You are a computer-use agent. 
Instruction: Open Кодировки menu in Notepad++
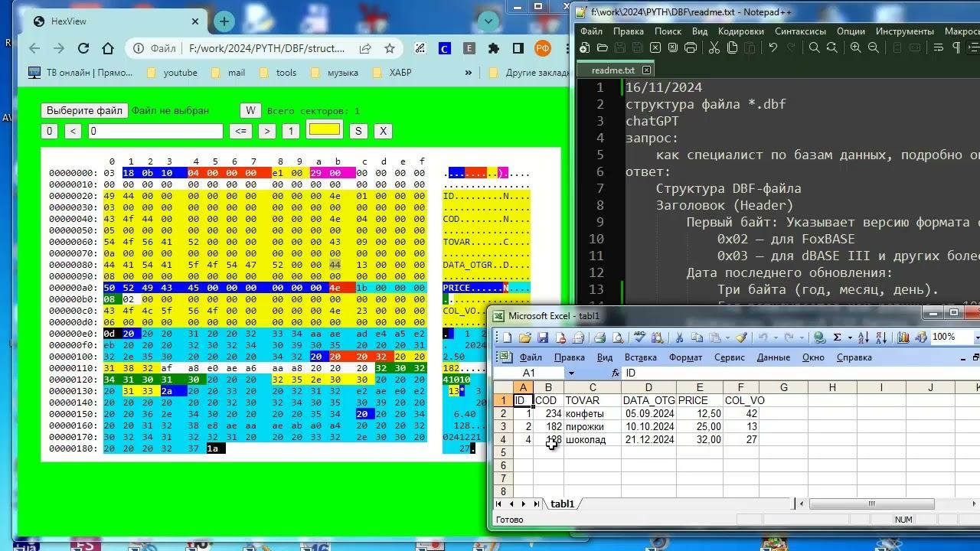coord(740,31)
